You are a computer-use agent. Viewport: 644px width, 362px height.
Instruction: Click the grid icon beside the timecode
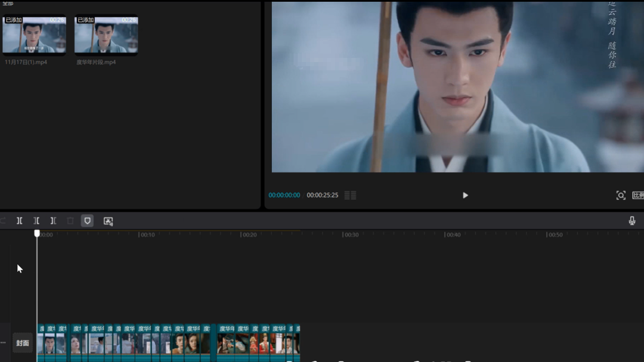click(351, 195)
